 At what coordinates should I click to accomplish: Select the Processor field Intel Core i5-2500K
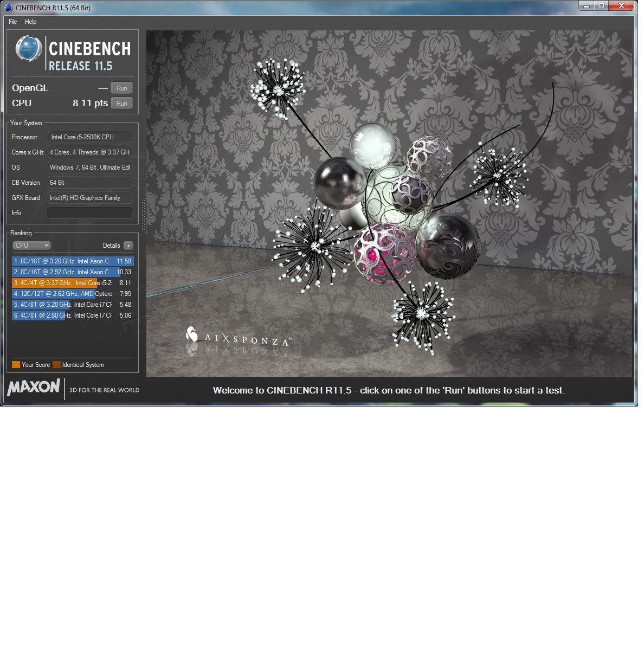pyautogui.click(x=89, y=137)
